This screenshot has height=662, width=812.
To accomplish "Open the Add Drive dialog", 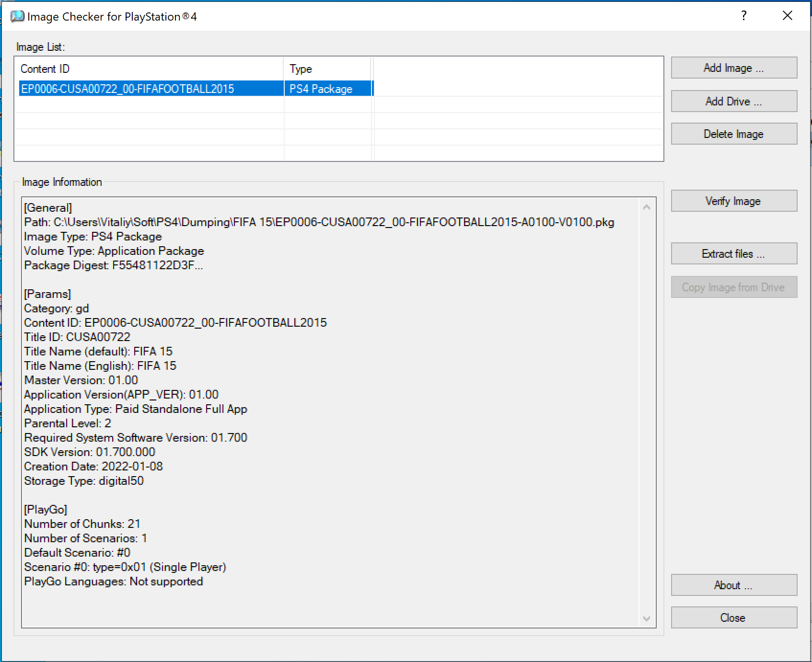I will [734, 101].
